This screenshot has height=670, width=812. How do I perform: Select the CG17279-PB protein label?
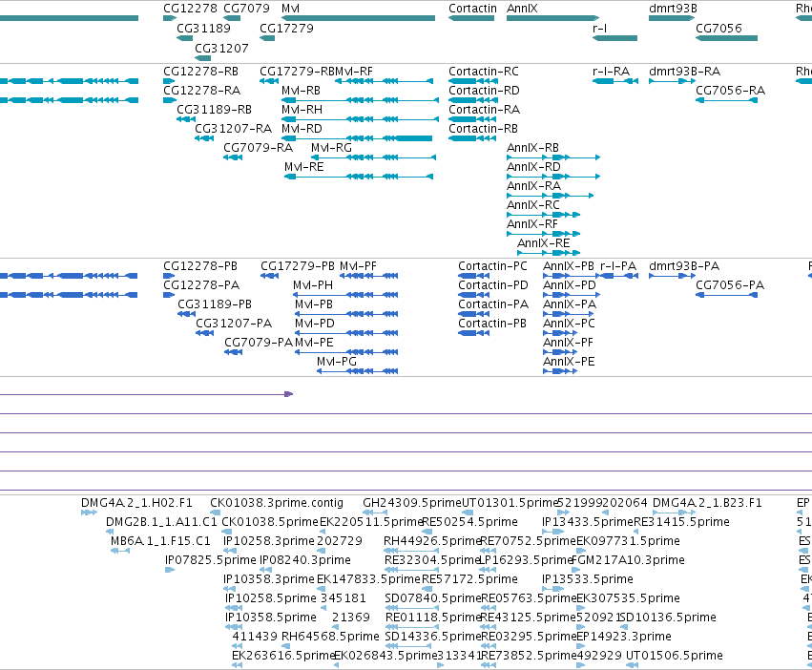(x=298, y=266)
